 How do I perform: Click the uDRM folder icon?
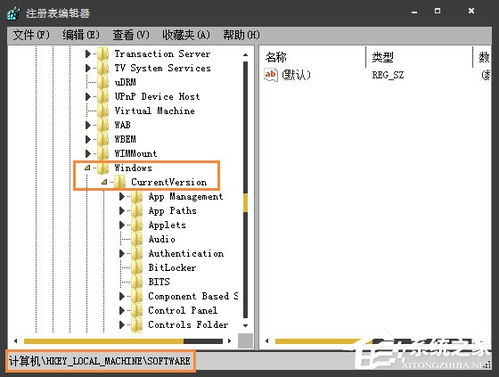(x=103, y=82)
